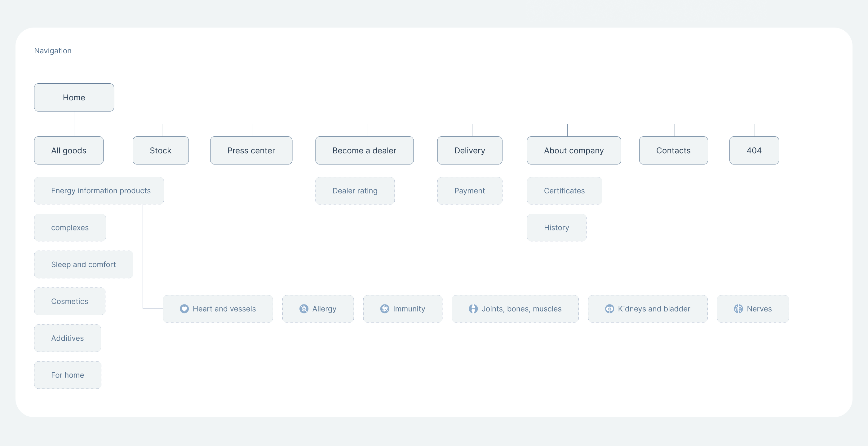Click the Dealer rating subpage
The height and width of the screenshot is (446, 868).
point(355,191)
